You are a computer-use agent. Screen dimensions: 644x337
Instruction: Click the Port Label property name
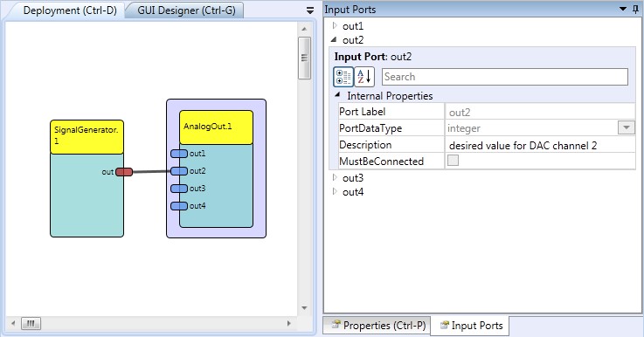[362, 112]
